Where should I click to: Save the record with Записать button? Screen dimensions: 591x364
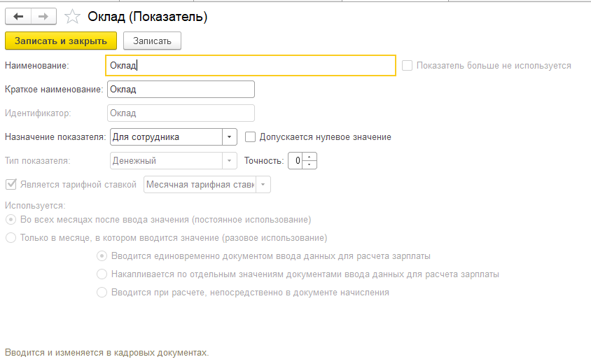pos(152,41)
